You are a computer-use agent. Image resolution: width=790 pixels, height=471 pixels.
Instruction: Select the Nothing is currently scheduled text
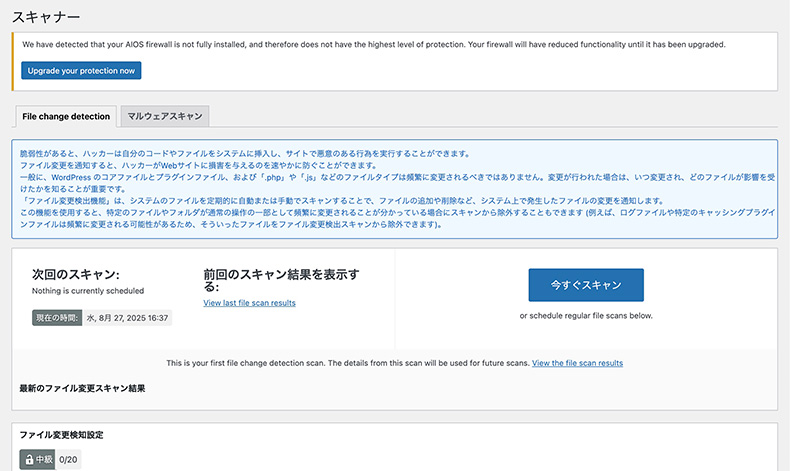(88, 291)
